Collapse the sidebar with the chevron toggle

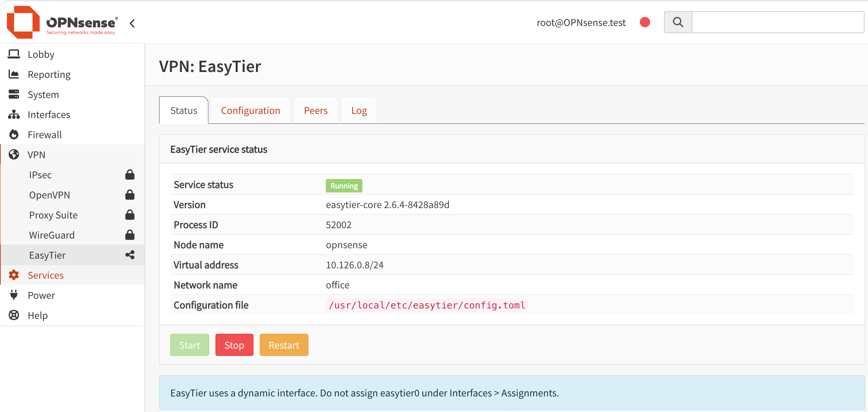132,23
